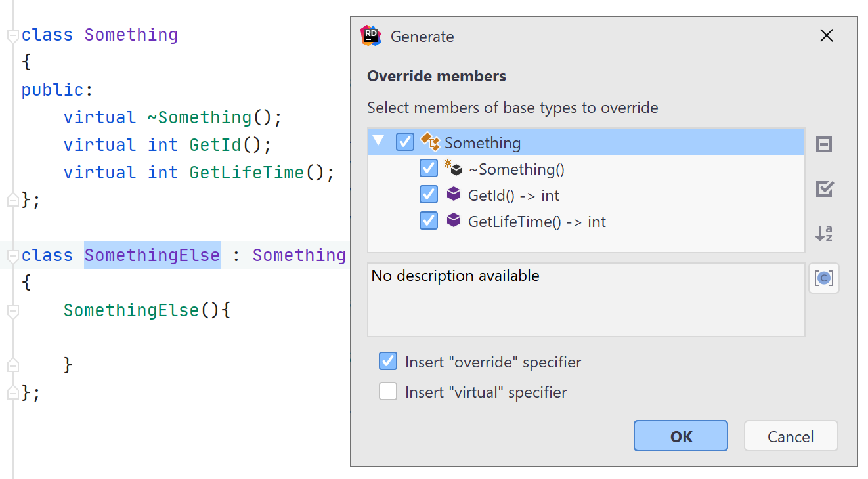868x479 pixels.
Task: Dismiss the dialog with Cancel
Action: tap(791, 436)
